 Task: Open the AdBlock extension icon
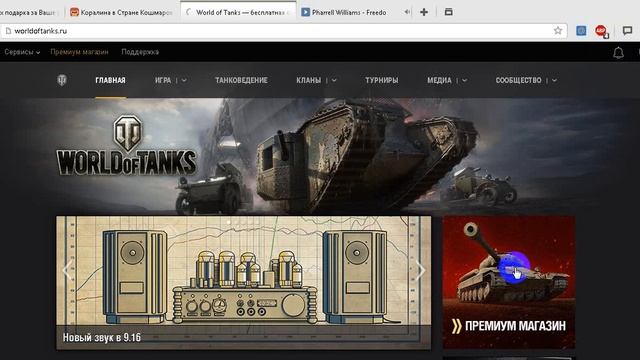coord(600,31)
